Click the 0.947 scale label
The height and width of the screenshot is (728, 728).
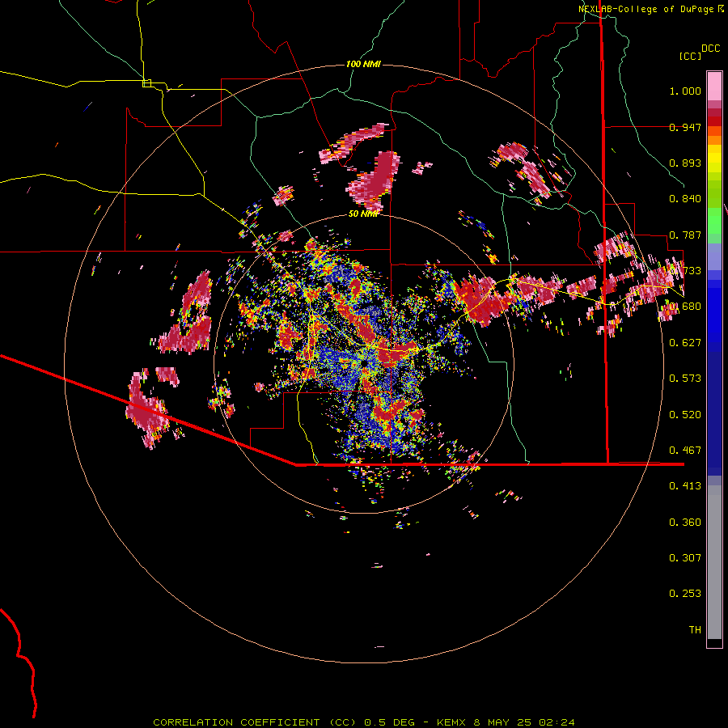[685, 127]
